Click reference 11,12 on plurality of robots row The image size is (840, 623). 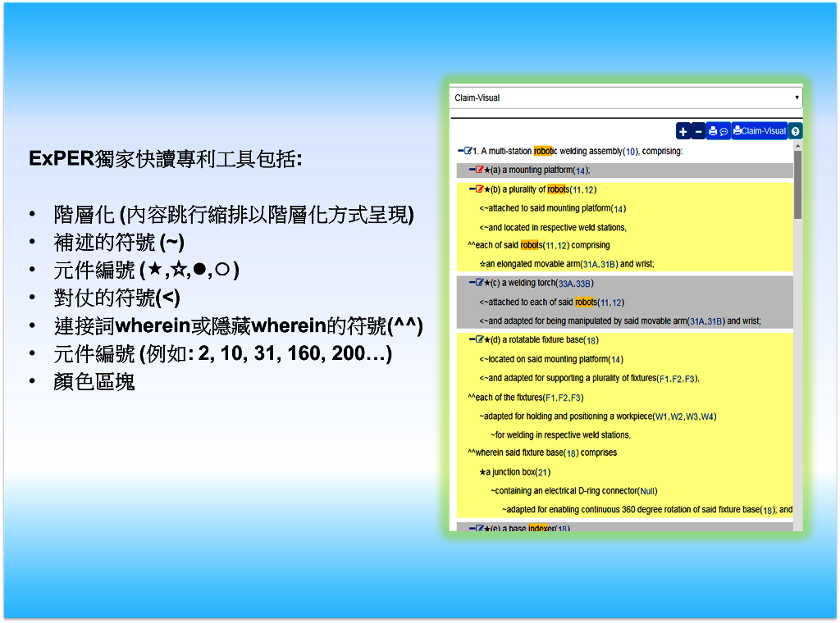[x=583, y=189]
